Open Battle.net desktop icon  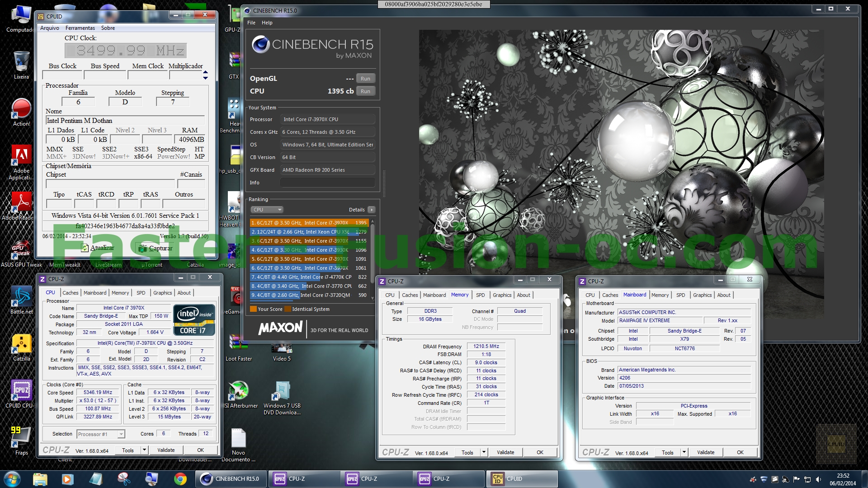21,300
